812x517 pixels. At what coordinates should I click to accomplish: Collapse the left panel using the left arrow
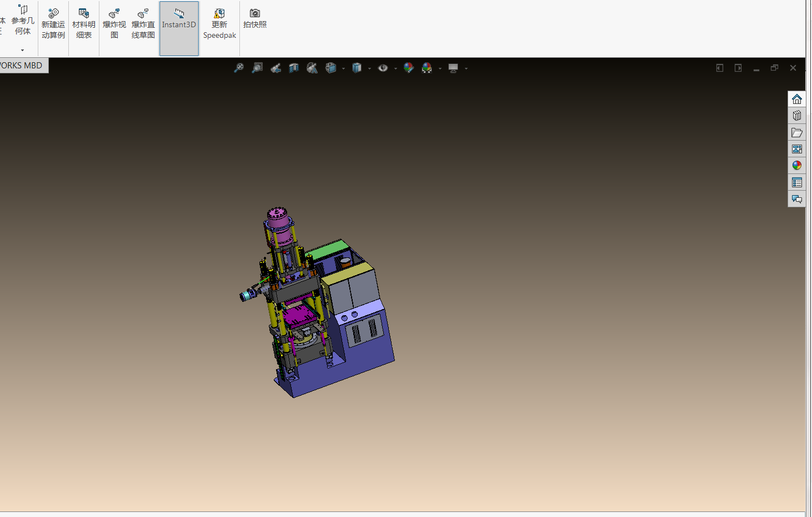point(720,68)
